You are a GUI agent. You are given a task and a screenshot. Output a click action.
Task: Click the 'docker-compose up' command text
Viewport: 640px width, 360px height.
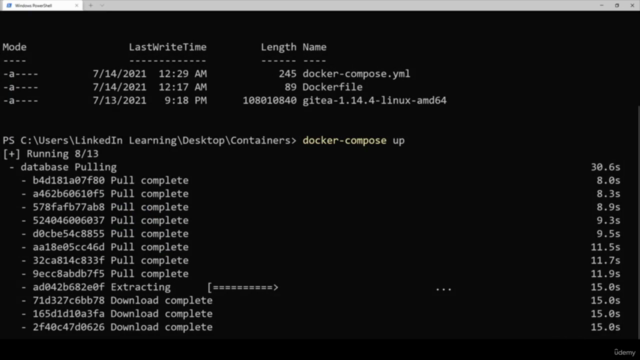[x=353, y=140]
